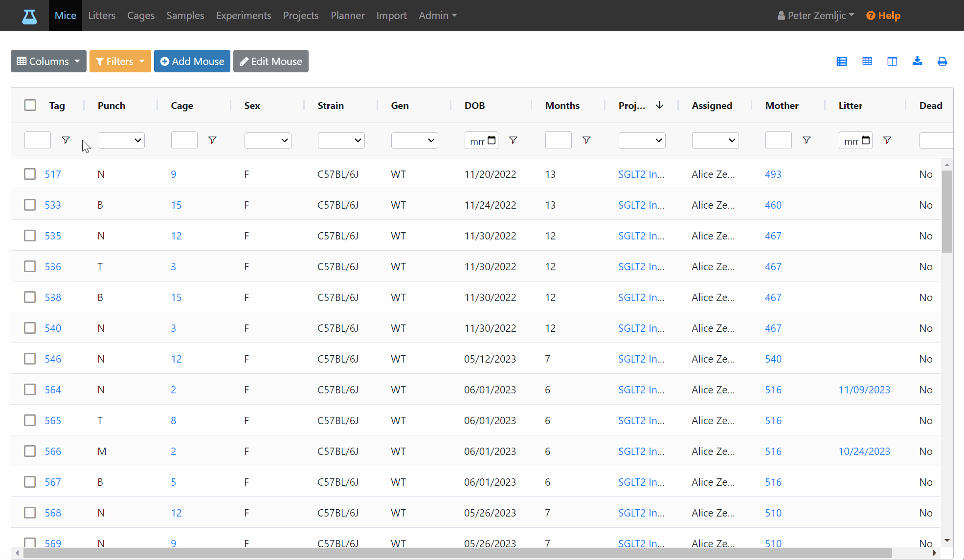964x560 pixels.
Task: Click the Tag column filter funnel
Action: [x=66, y=140]
